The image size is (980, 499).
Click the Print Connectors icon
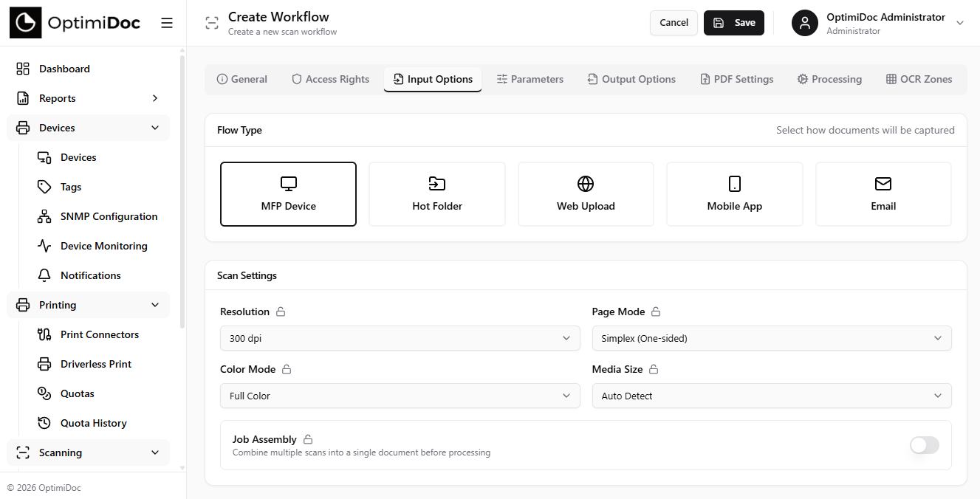[44, 334]
